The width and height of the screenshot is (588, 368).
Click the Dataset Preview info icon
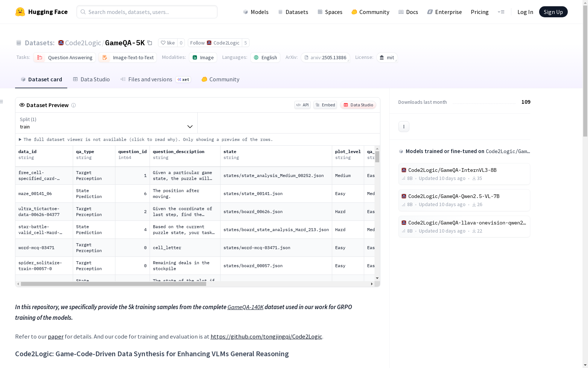click(x=73, y=105)
